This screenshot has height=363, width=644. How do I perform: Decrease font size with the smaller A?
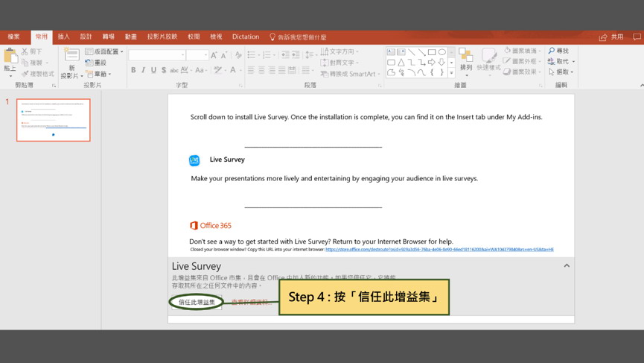[x=224, y=55]
